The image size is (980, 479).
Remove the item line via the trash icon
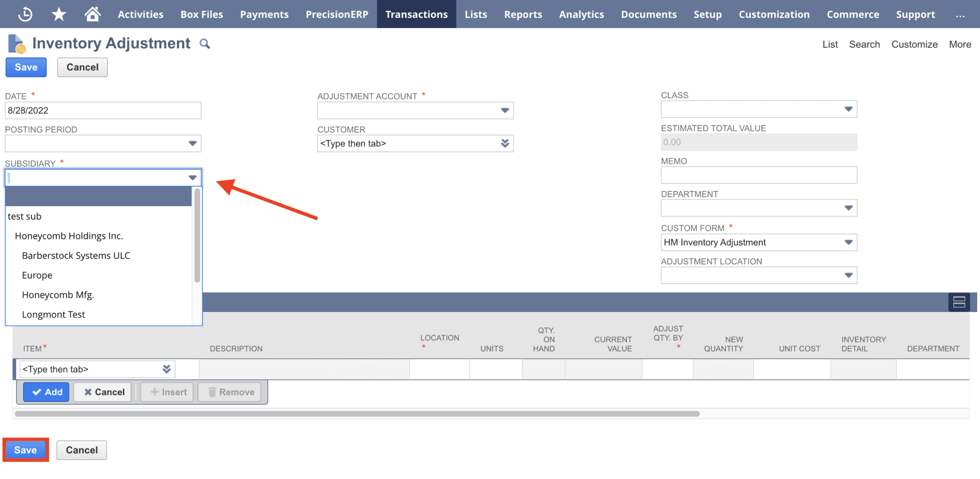click(x=229, y=392)
